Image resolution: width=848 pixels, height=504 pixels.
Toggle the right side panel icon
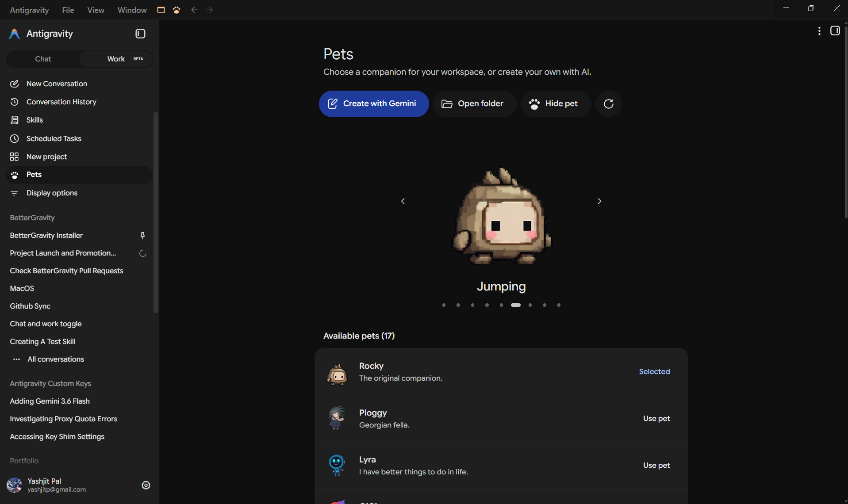[x=835, y=31]
